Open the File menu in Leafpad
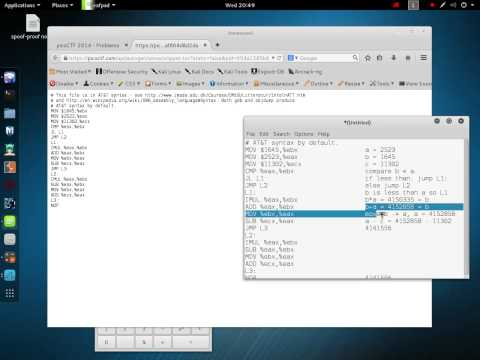This screenshot has height=360, width=480. [x=250, y=134]
